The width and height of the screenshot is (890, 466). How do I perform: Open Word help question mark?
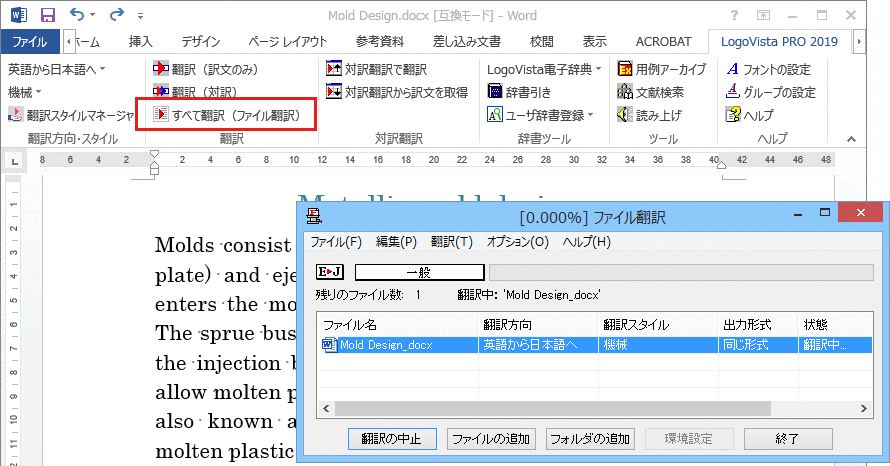click(x=734, y=15)
